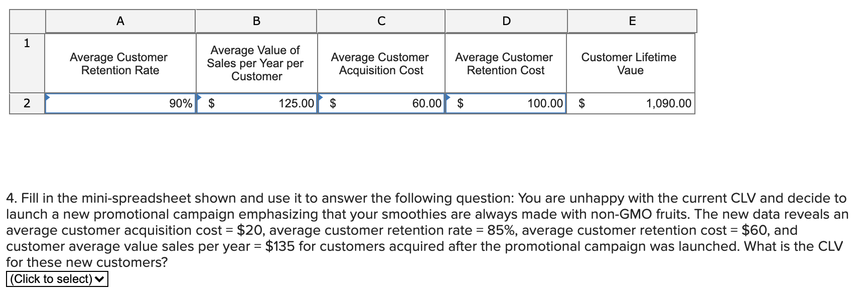Click the Average Customer Retention Rate header cell
Screen dimensions: 868x299
(x=120, y=63)
